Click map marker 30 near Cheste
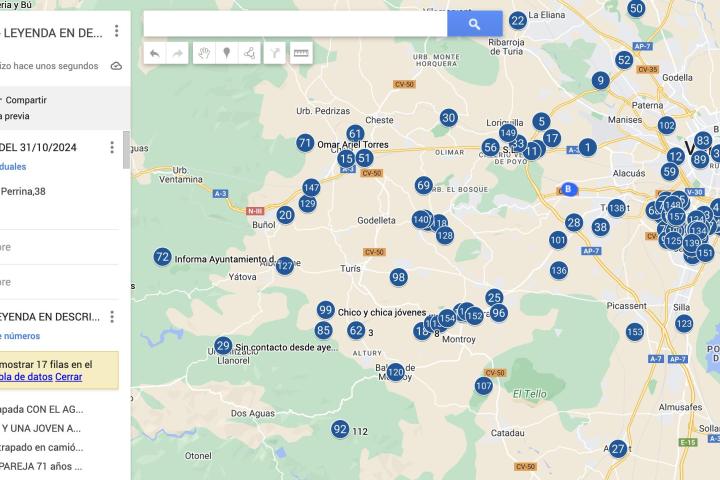The image size is (720, 480). [448, 118]
